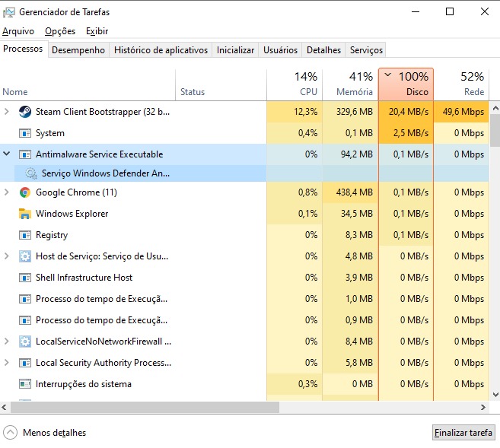Click the first Processo do tempo de Execução icon (1,0 MB)
500x448 pixels.
(25, 299)
